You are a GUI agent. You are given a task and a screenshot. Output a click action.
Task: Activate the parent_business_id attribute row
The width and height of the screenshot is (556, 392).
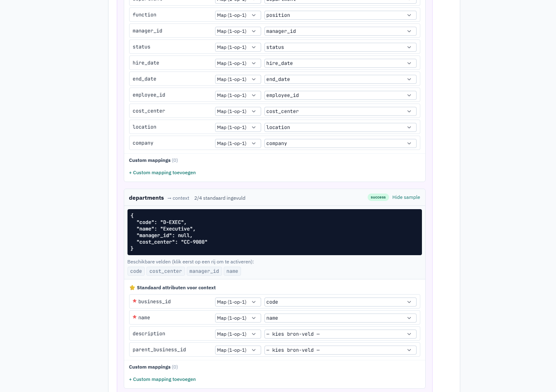click(x=274, y=350)
